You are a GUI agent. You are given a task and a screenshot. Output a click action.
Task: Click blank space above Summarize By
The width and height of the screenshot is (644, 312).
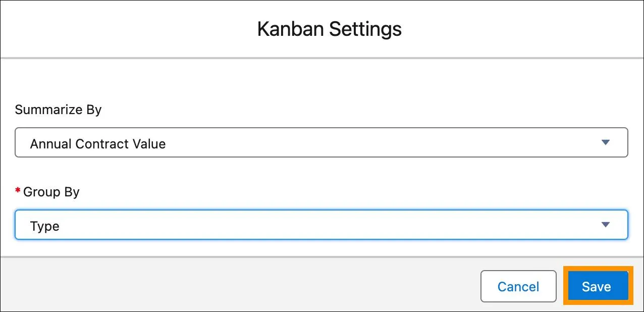(x=321, y=81)
